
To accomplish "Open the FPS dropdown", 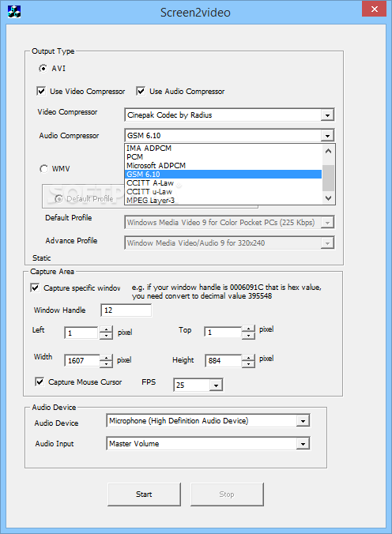I will click(x=216, y=385).
